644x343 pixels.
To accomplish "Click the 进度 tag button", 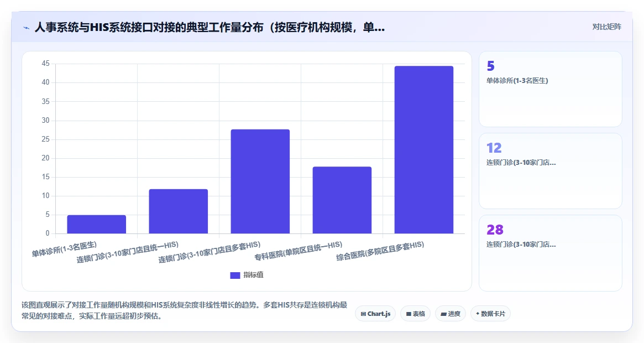I will 451,313.
